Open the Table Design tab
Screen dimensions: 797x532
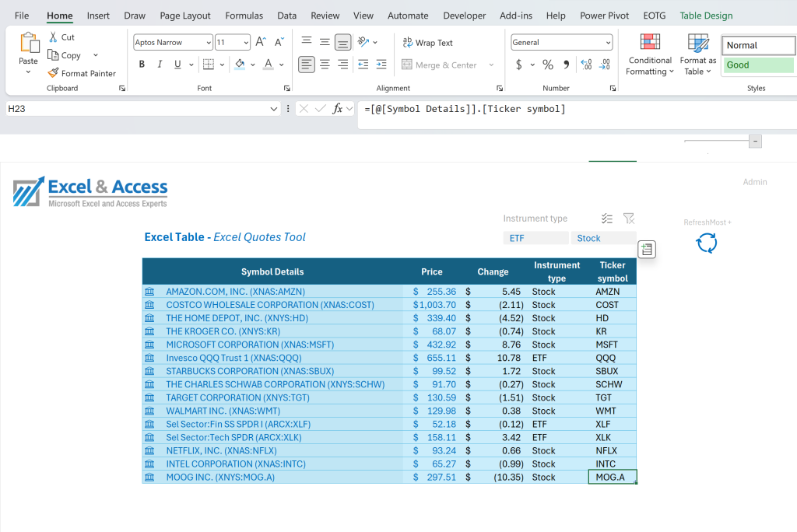(x=706, y=16)
